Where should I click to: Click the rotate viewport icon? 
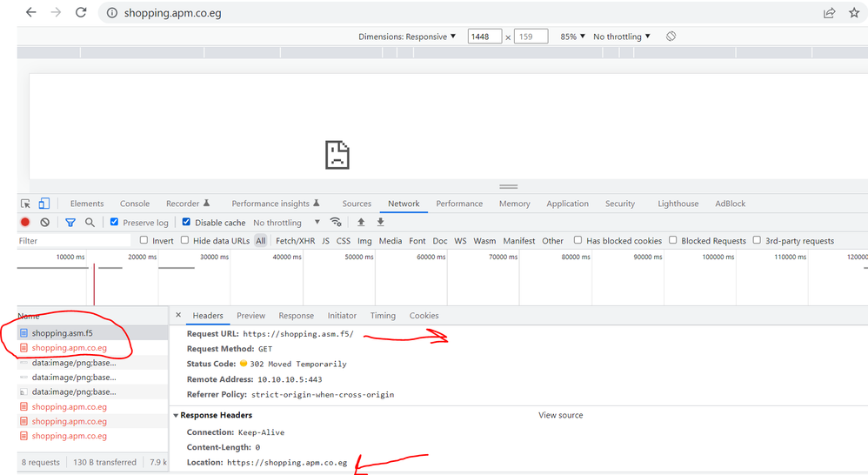pos(671,37)
